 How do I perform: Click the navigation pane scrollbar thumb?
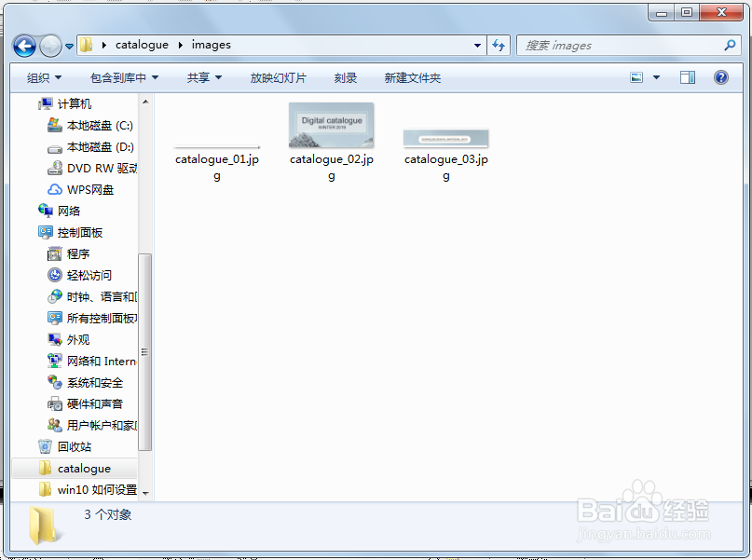pyautogui.click(x=145, y=352)
